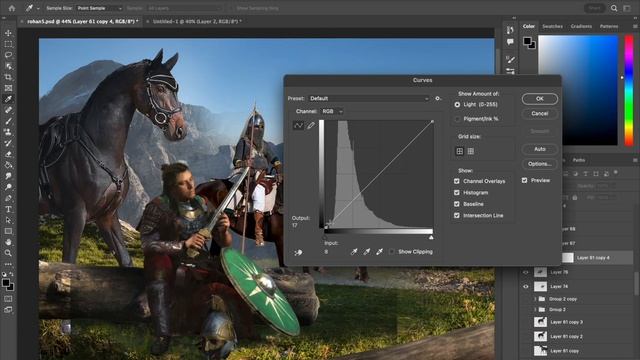Expand the Group 2 copy folder

[x=535, y=299]
